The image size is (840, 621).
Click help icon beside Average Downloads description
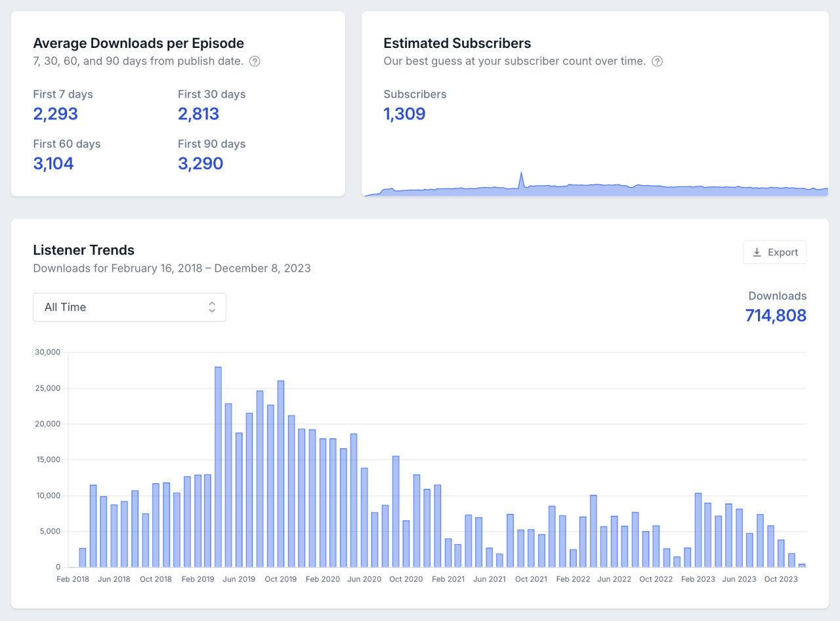[x=255, y=62]
